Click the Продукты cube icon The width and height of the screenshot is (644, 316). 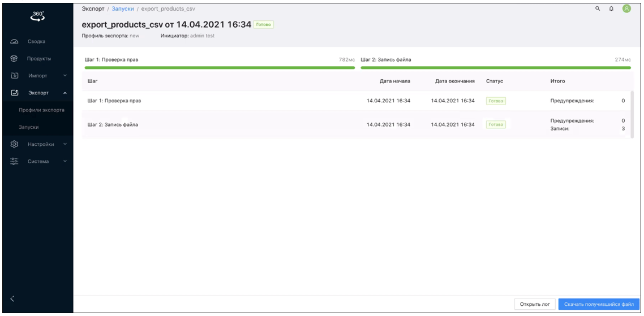coord(14,58)
